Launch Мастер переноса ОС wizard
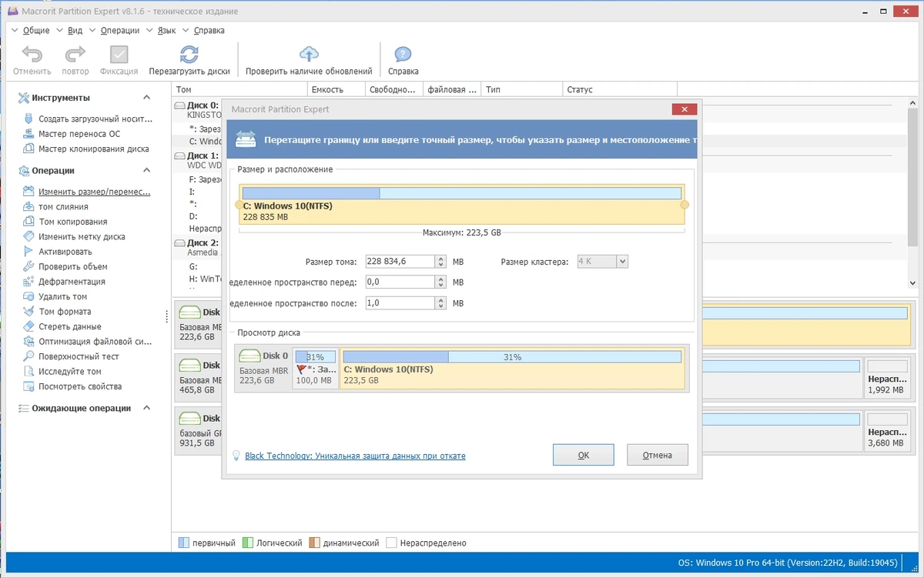The width and height of the screenshot is (924, 578). [x=79, y=134]
